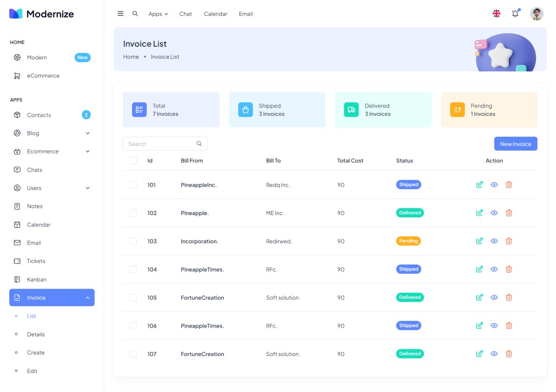Screen dimensions: 556x392
Task: Delete invoice 103 using the trash icon
Action: pos(509,241)
